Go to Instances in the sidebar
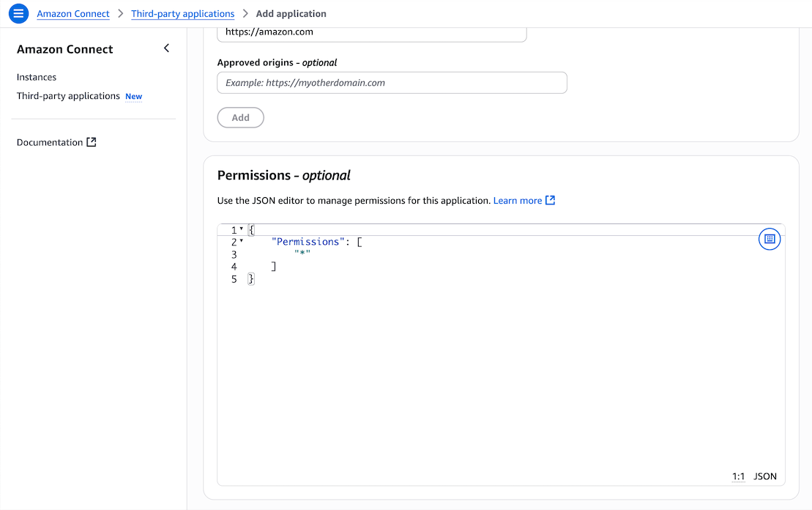The image size is (812, 510). pyautogui.click(x=36, y=77)
